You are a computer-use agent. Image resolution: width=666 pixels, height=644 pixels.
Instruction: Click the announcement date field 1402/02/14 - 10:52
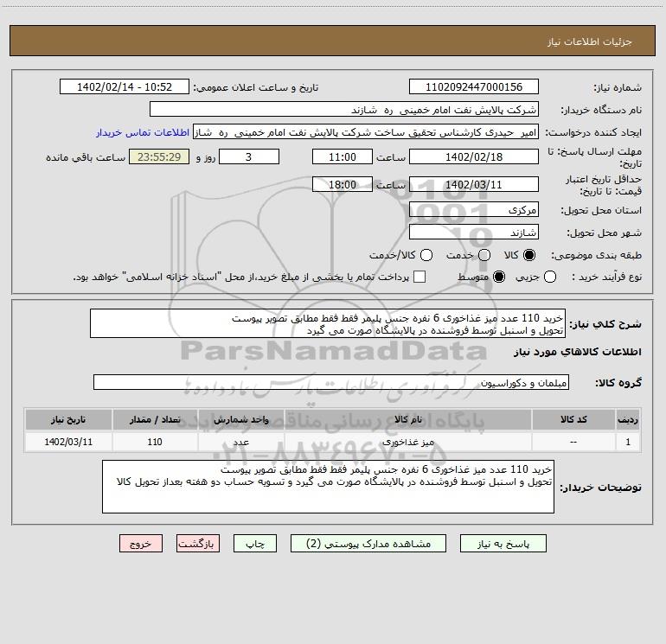tap(125, 86)
